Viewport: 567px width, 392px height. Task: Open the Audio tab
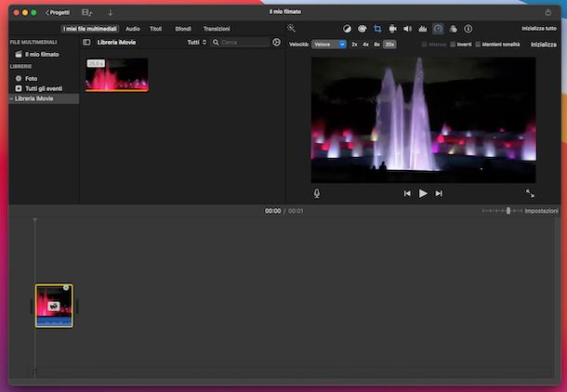coord(133,29)
